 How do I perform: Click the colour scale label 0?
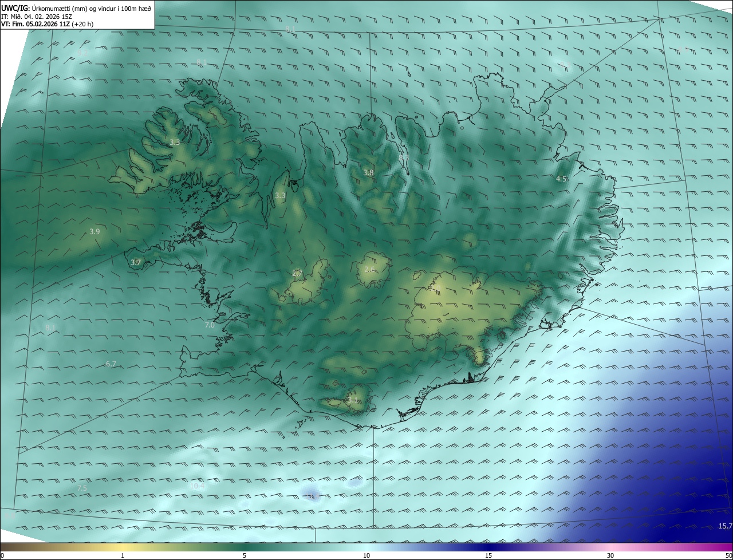point(2,556)
